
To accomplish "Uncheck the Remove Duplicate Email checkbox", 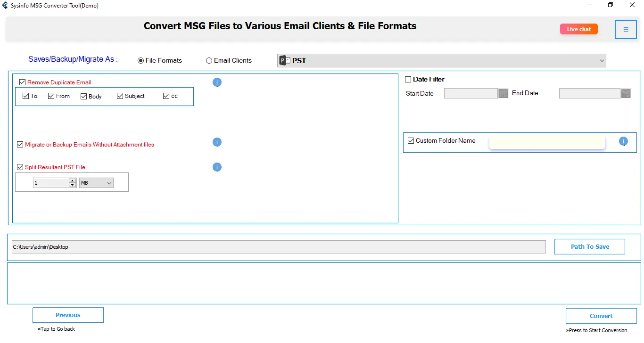I will pyautogui.click(x=23, y=82).
